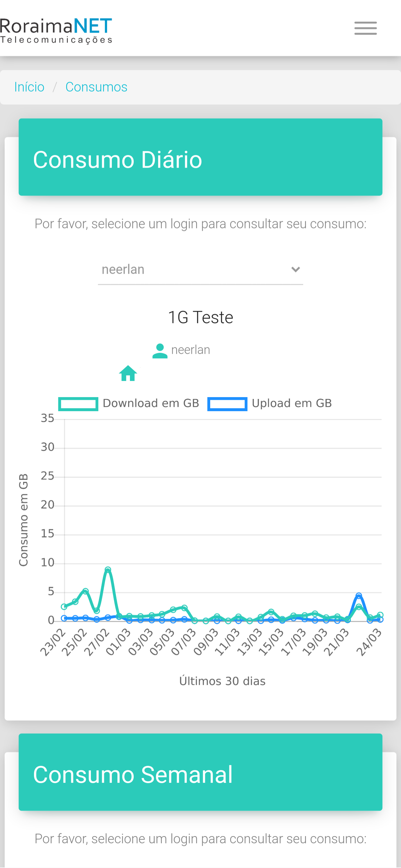Click the Últimos 30 dias axis label

pos(222,681)
